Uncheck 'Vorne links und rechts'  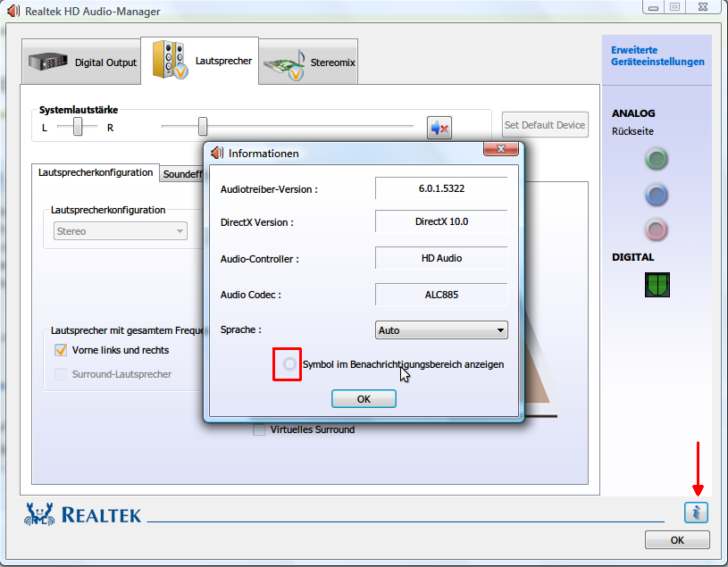click(x=61, y=350)
